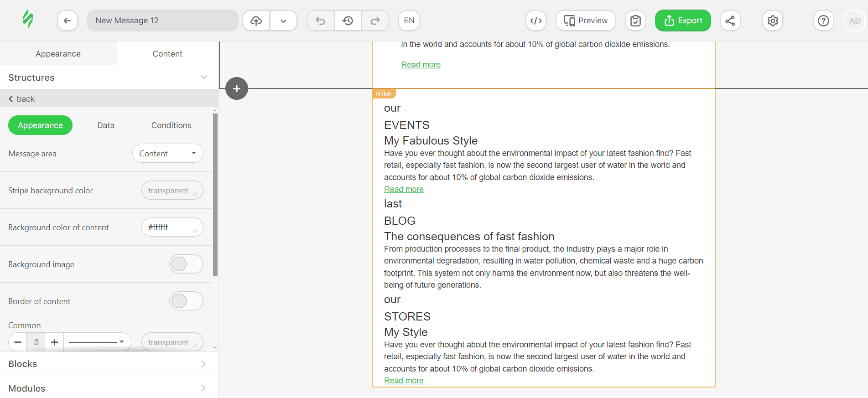Open the help question mark icon
Screen dimensions: 868x398
(823, 21)
